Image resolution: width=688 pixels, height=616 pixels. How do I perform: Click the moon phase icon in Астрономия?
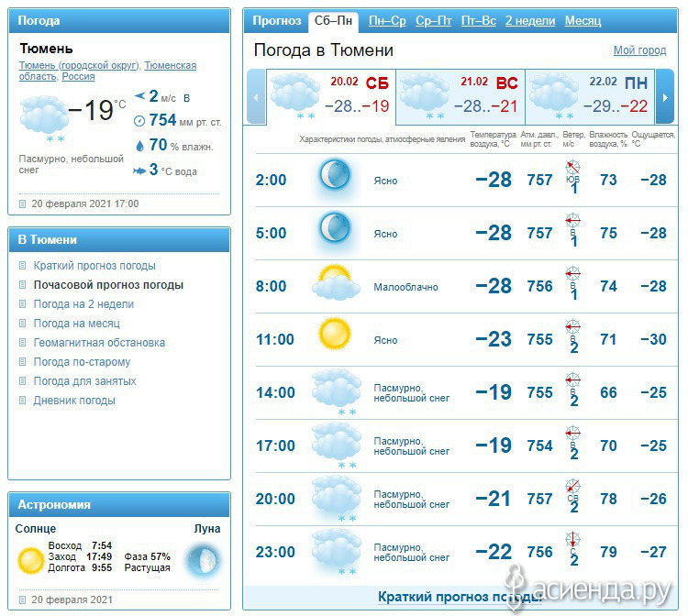tap(203, 559)
